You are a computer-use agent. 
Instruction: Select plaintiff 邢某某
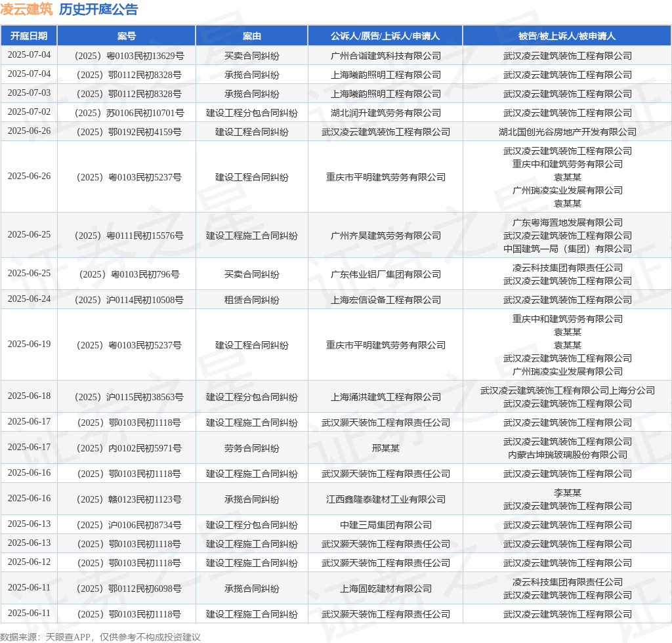(386, 449)
